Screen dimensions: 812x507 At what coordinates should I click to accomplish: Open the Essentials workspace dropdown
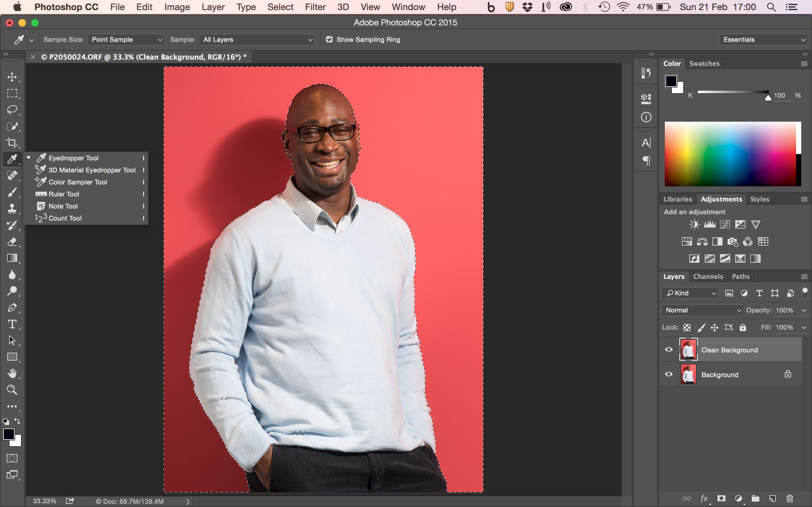(764, 40)
